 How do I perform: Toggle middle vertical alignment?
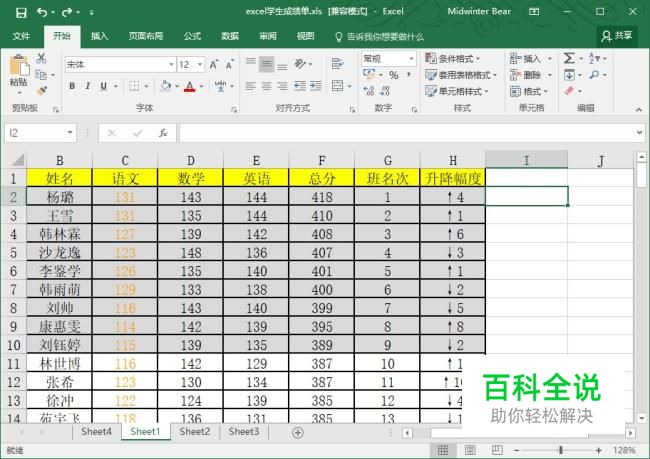(267, 63)
